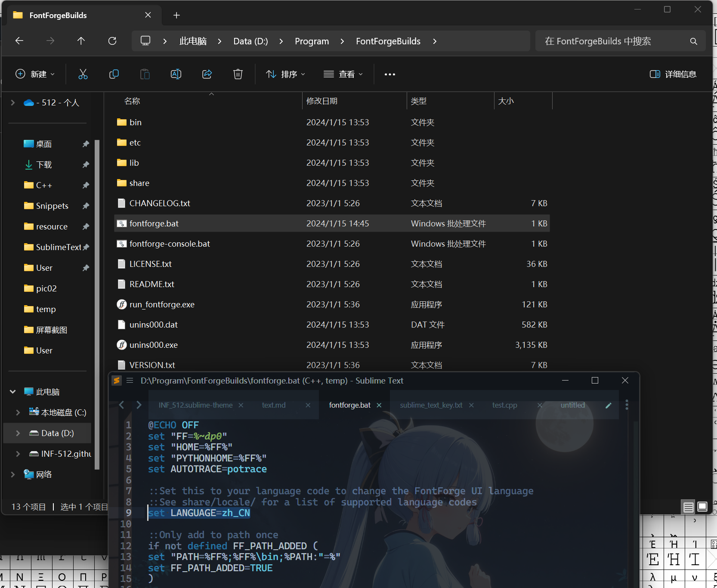
Task: Select run_fontforge.exe file icon
Action: [x=122, y=304]
